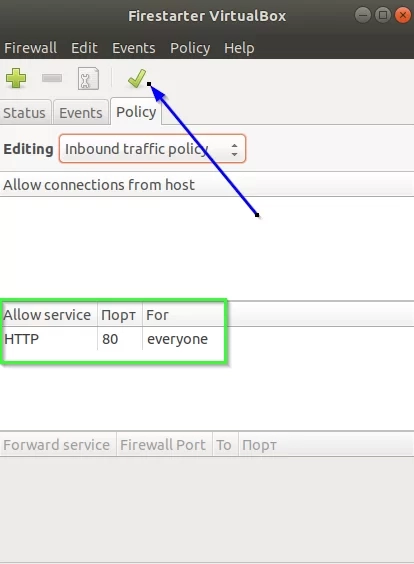414x564 pixels.
Task: Open the Inbound traffic policy dropdown
Action: [x=152, y=149]
